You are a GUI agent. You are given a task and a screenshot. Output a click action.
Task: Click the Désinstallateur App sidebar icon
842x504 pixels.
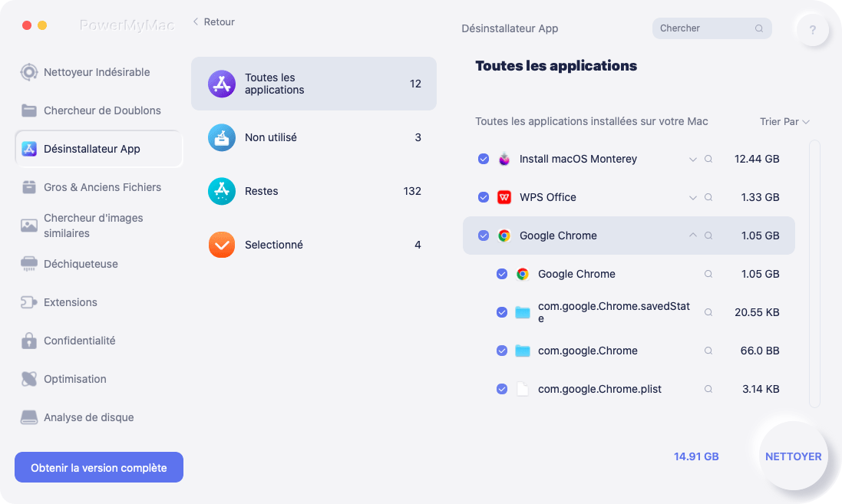[29, 149]
